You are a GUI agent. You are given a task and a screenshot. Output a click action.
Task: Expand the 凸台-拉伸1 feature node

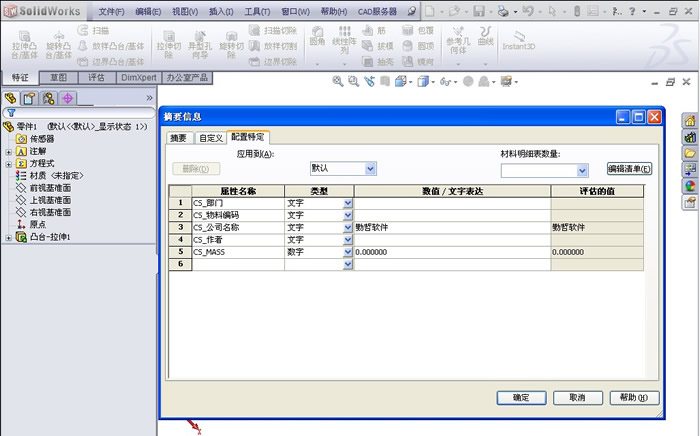(x=9, y=237)
